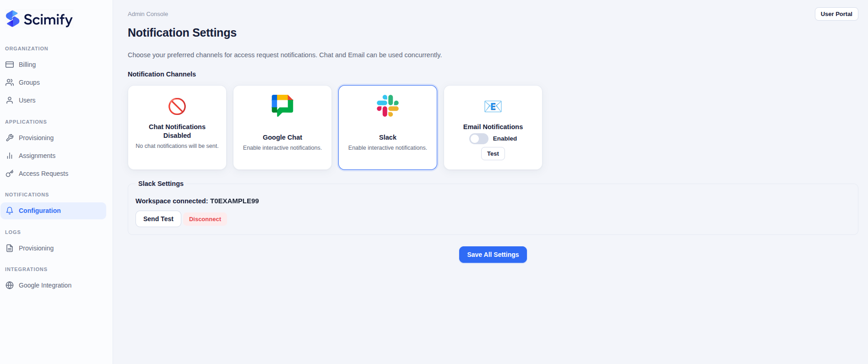Open the User Portal
Image resolution: width=868 pixels, height=364 pixels.
click(836, 14)
